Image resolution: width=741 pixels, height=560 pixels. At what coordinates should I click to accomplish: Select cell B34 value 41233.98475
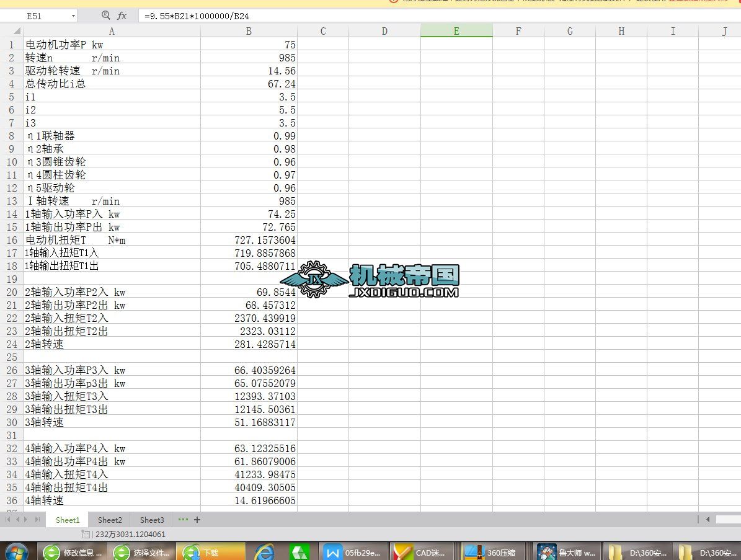coord(249,474)
